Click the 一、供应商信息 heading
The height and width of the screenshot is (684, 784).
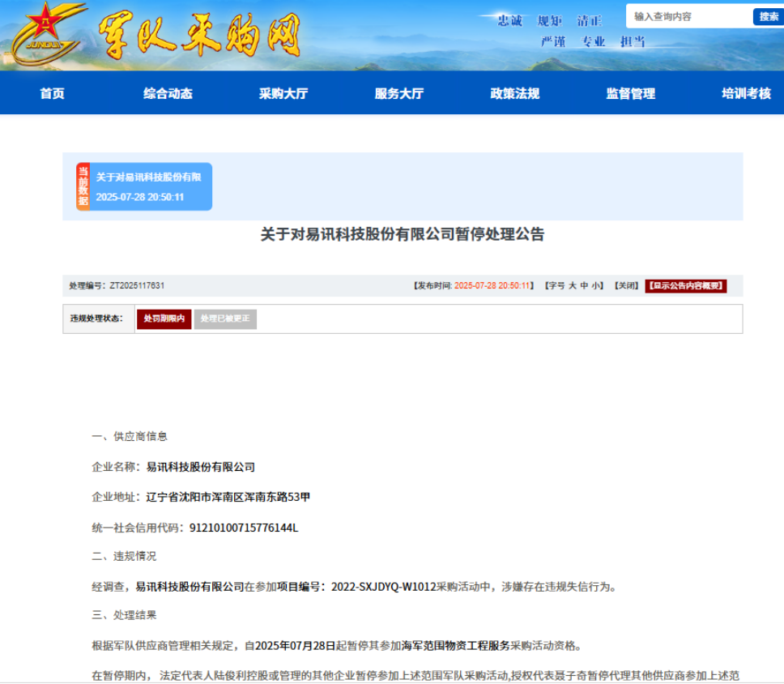tap(130, 436)
